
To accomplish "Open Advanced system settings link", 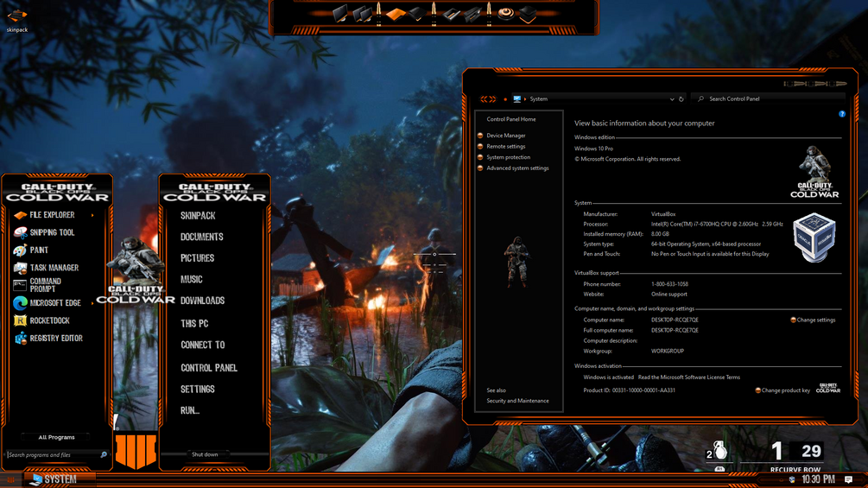I will pyautogui.click(x=517, y=168).
